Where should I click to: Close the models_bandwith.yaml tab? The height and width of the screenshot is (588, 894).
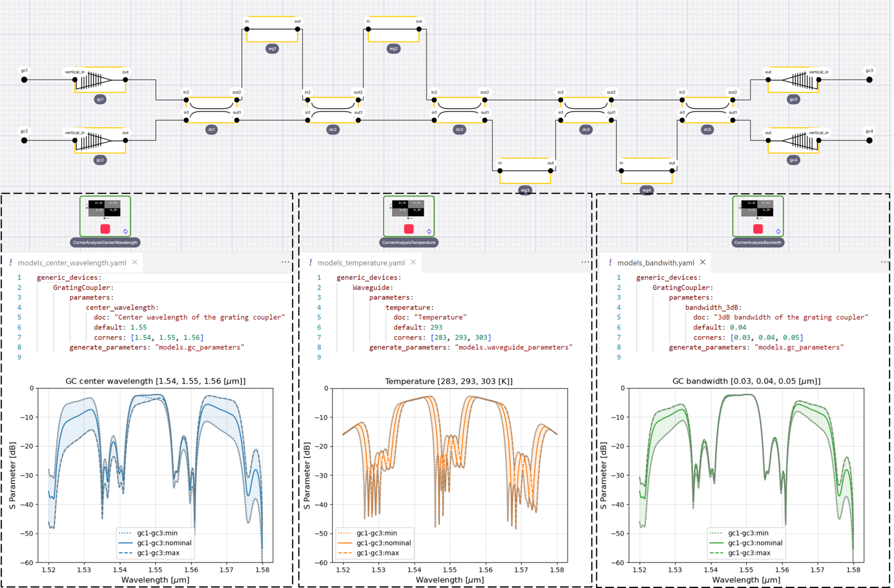tap(703, 262)
